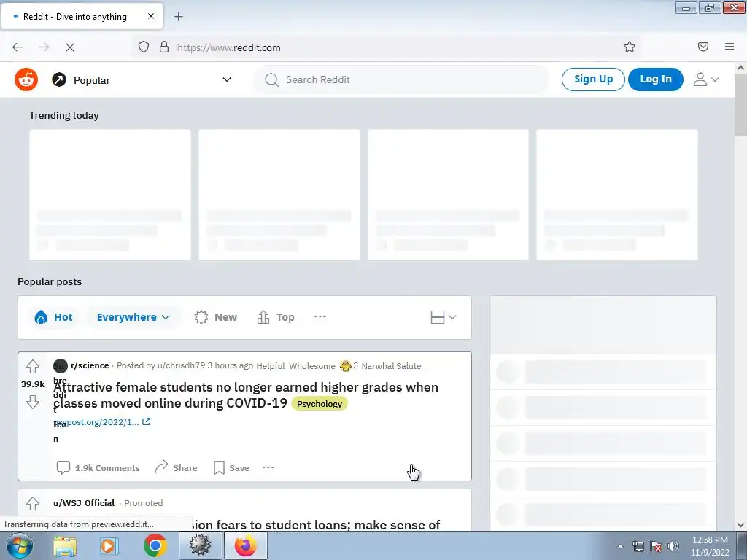Screen dimensions: 747x560
Task: Open Google Chrome from taskbar
Action: click(x=155, y=545)
